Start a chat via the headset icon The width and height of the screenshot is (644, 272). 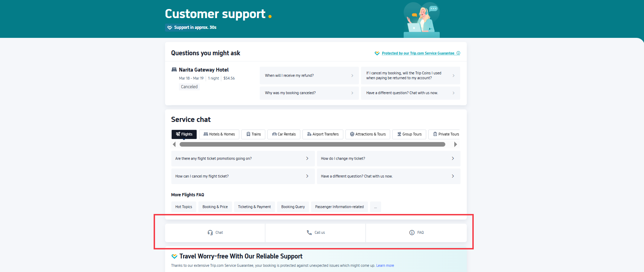[210, 232]
